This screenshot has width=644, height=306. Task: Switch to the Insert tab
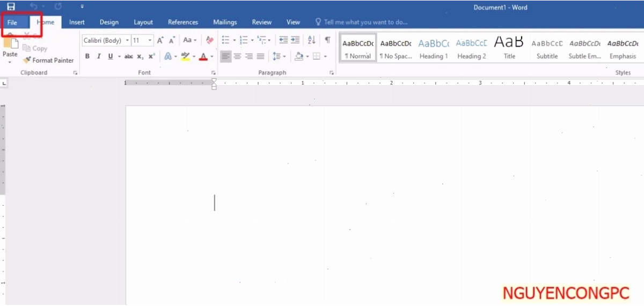coord(77,23)
